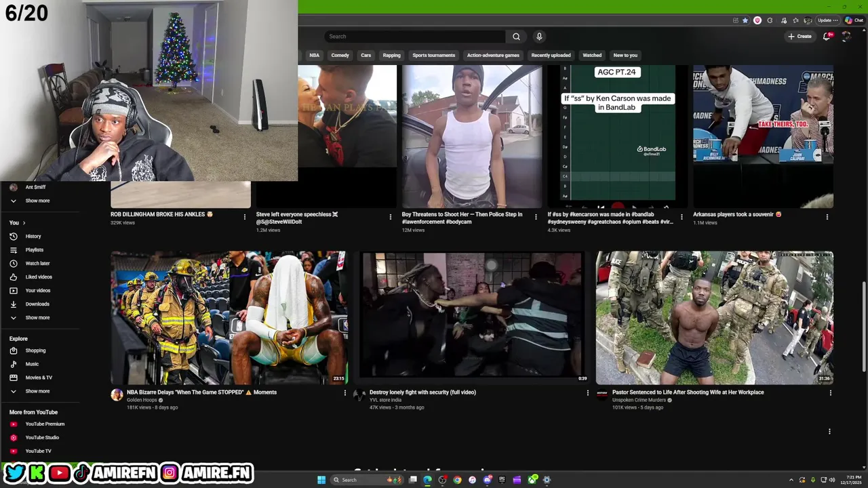868x488 pixels.
Task: Select the Rapping filter chip
Action: click(392, 56)
